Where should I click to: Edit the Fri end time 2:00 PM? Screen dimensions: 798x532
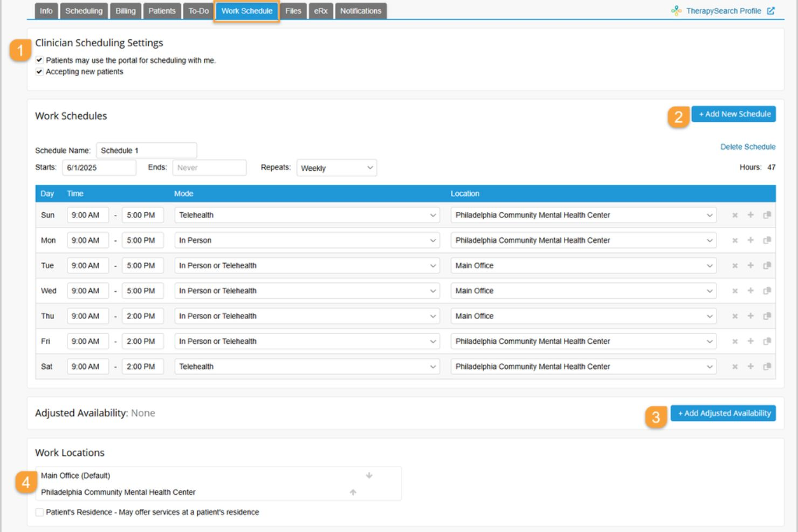[143, 341]
